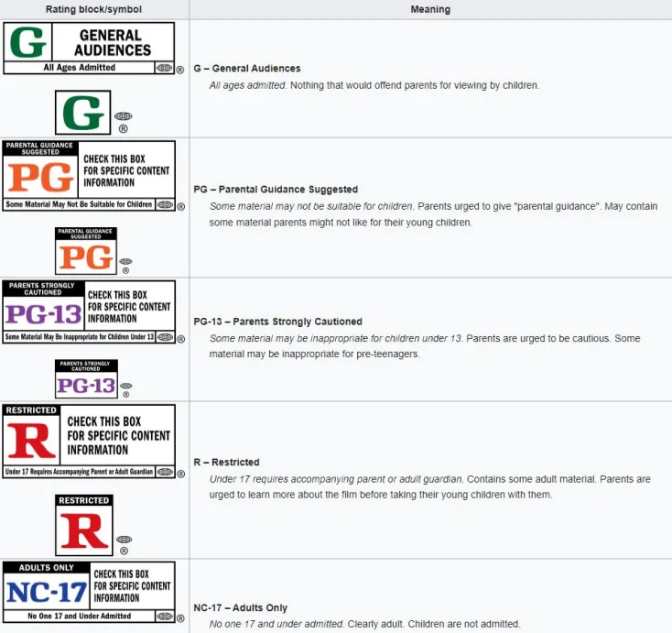The height and width of the screenshot is (633, 672).
Task: Click the wide R Restricted rating block
Action: (89, 441)
